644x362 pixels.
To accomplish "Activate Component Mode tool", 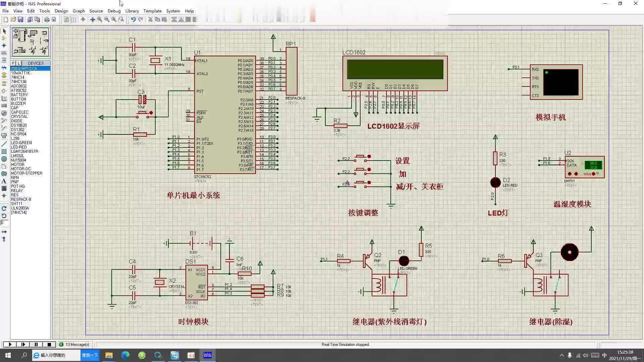I will (x=4, y=38).
